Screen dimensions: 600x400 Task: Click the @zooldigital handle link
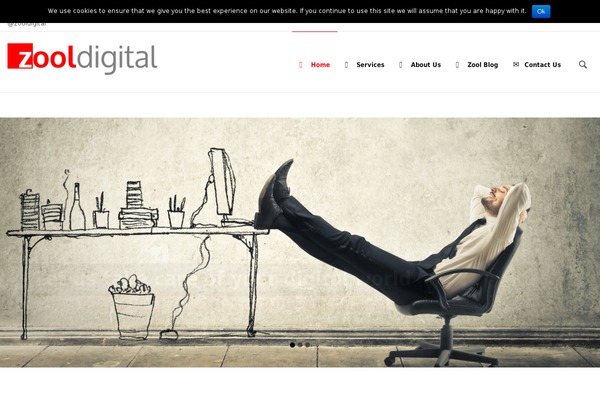[27, 24]
